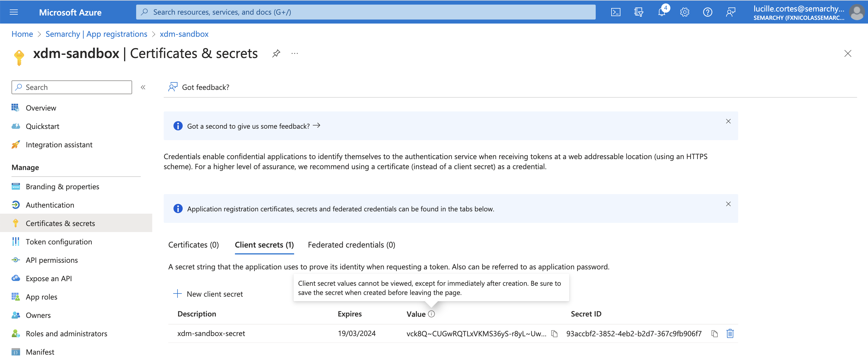
Task: Copy the client secret value
Action: [554, 334]
